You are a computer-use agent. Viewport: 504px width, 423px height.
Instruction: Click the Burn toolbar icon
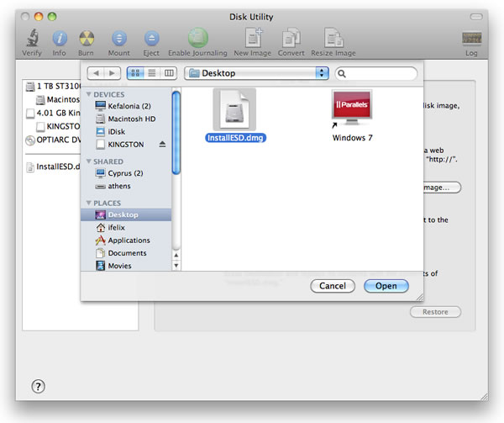pos(87,38)
